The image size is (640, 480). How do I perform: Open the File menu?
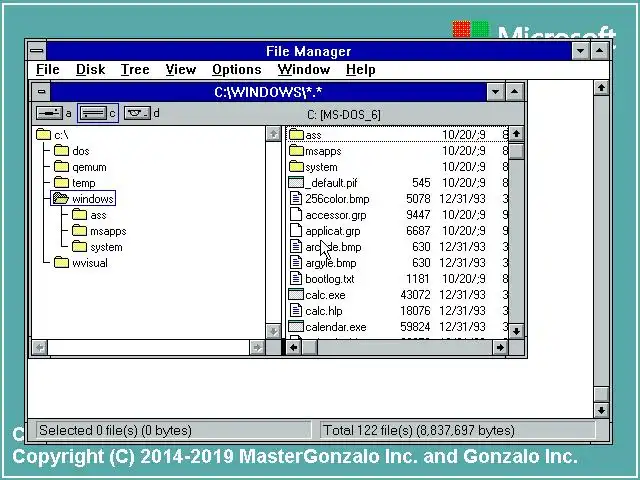(x=48, y=70)
